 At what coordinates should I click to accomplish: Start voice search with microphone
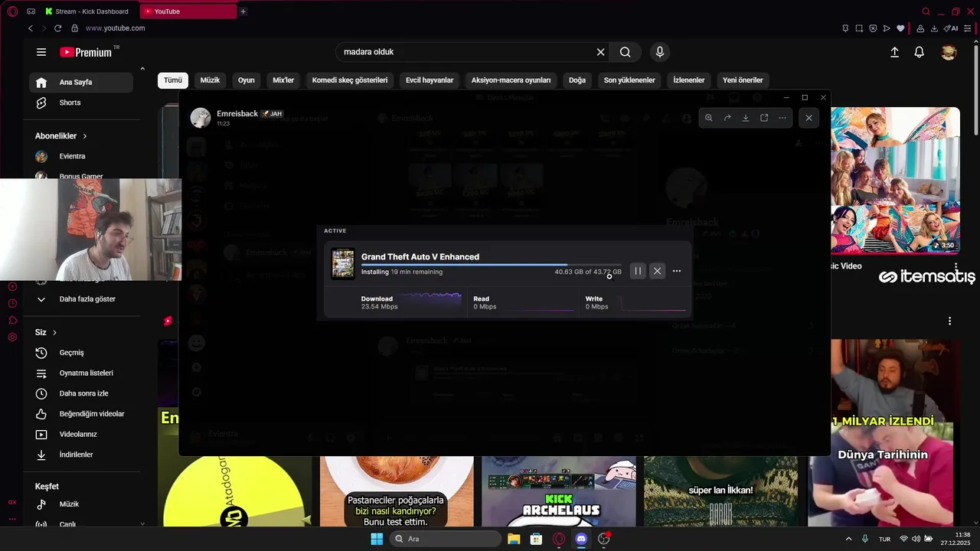pos(660,52)
